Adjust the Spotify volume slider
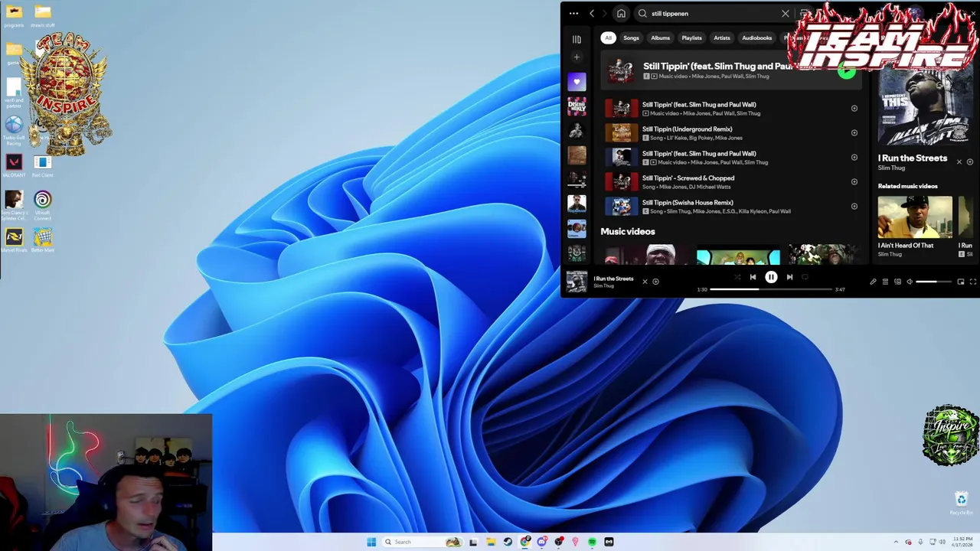The image size is (980, 551). click(934, 282)
